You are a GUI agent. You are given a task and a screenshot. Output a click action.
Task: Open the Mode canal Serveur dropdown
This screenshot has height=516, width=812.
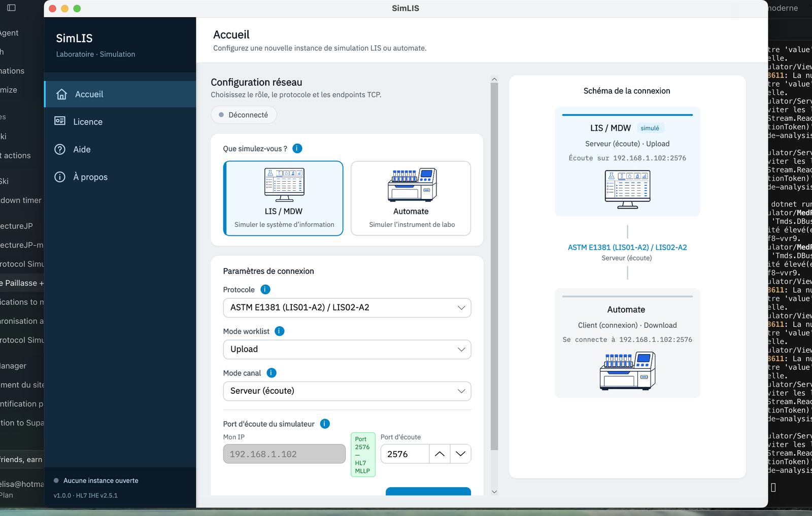click(347, 391)
